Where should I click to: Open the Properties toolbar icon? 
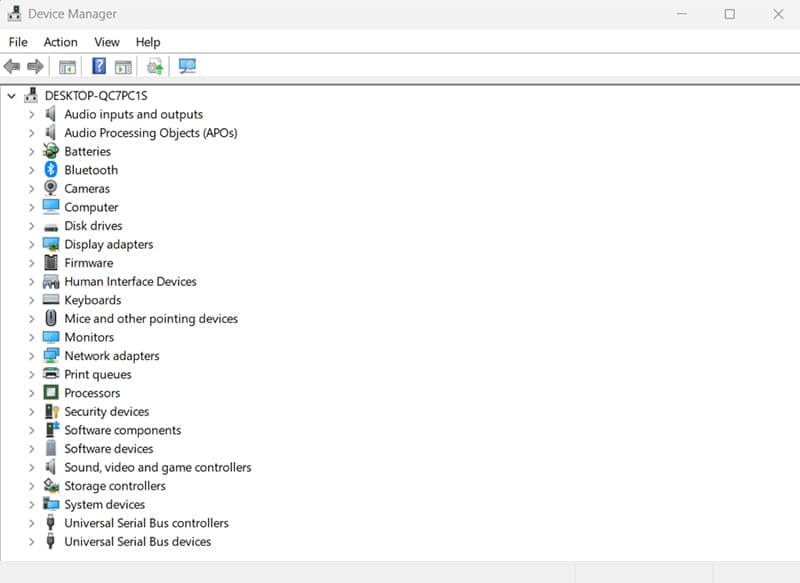pos(122,66)
